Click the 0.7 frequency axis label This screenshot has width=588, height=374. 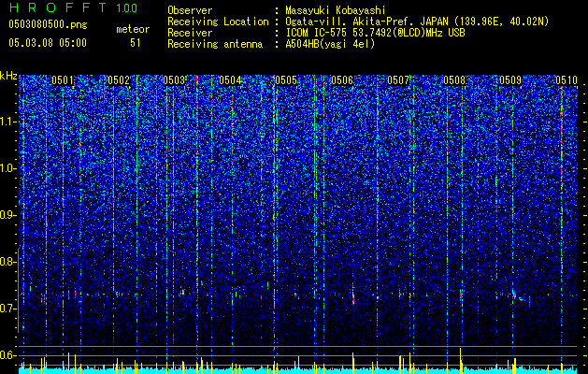[7, 309]
